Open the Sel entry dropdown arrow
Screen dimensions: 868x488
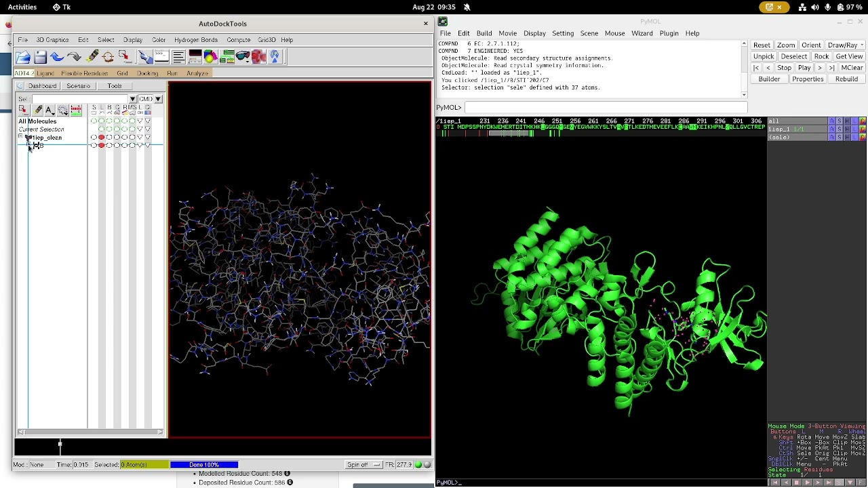pos(132,99)
